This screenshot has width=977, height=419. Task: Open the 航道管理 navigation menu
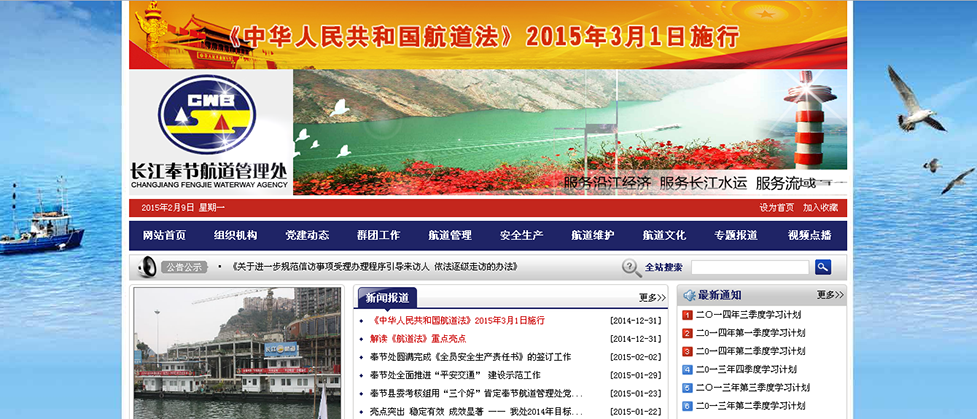[x=450, y=235]
